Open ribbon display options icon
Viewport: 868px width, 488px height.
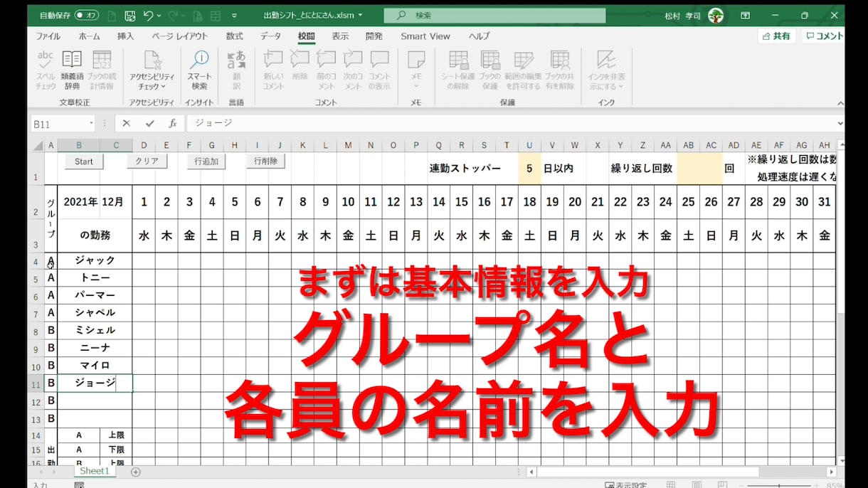(746, 15)
